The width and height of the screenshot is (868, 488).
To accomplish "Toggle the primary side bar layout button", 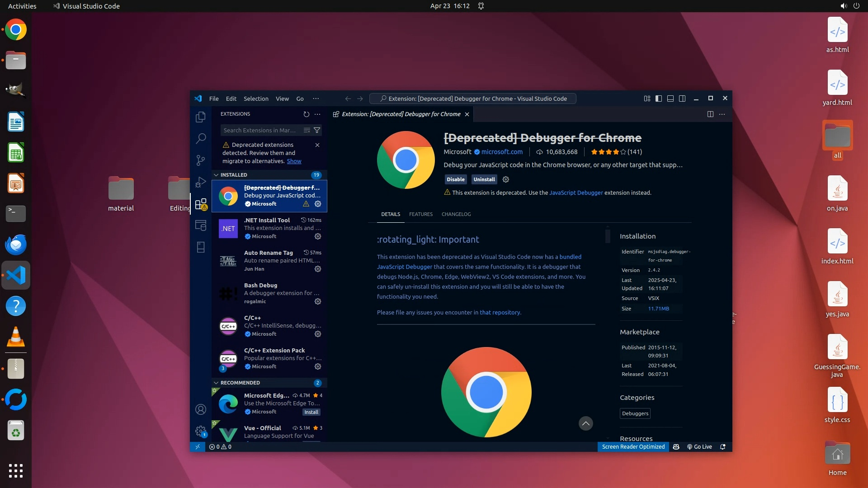I will 659,99.
